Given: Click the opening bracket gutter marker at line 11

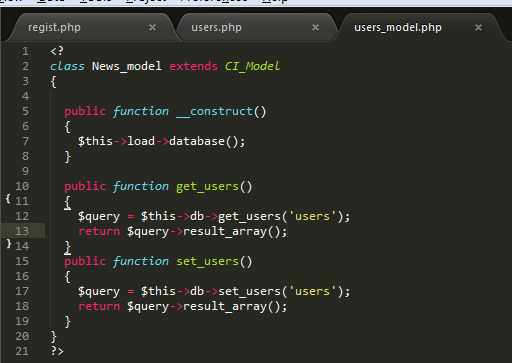Looking at the screenshot, I should (x=8, y=199).
